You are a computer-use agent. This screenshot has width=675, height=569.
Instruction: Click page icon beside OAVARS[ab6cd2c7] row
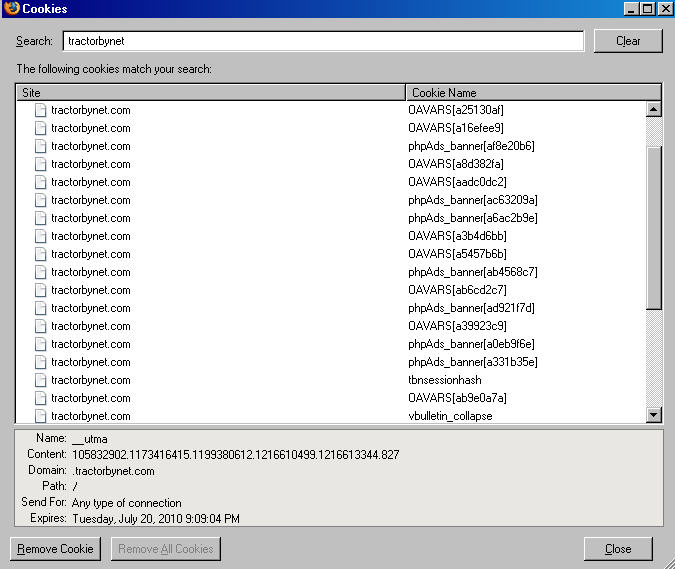(x=40, y=290)
